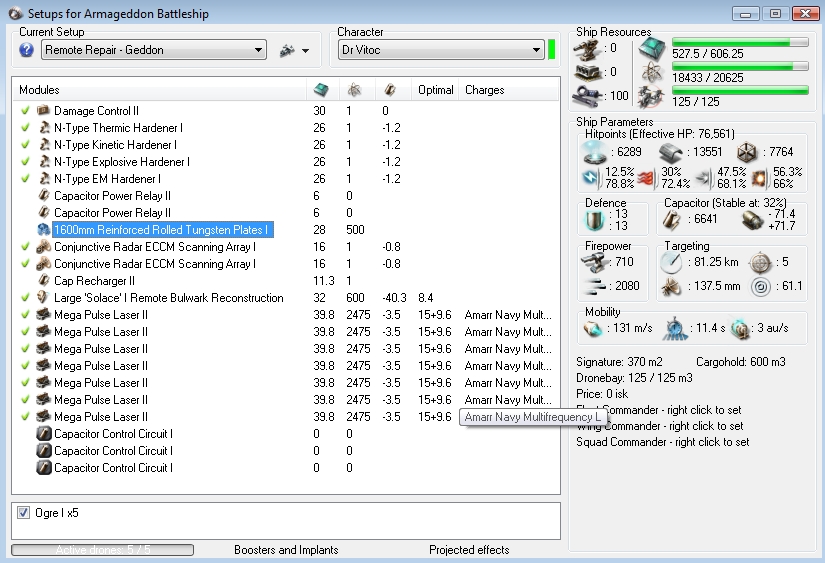Click the shield hitpoints icon showing 6289
825x563 pixels.
[595, 152]
